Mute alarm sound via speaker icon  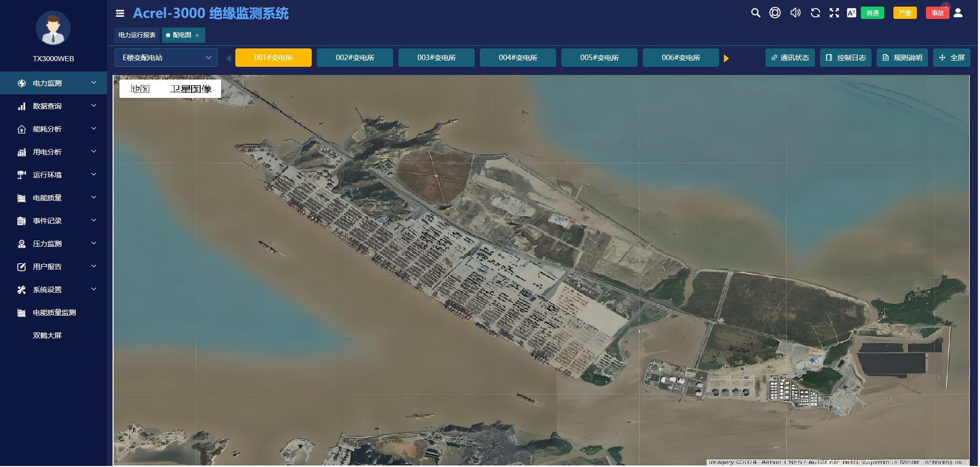[797, 13]
